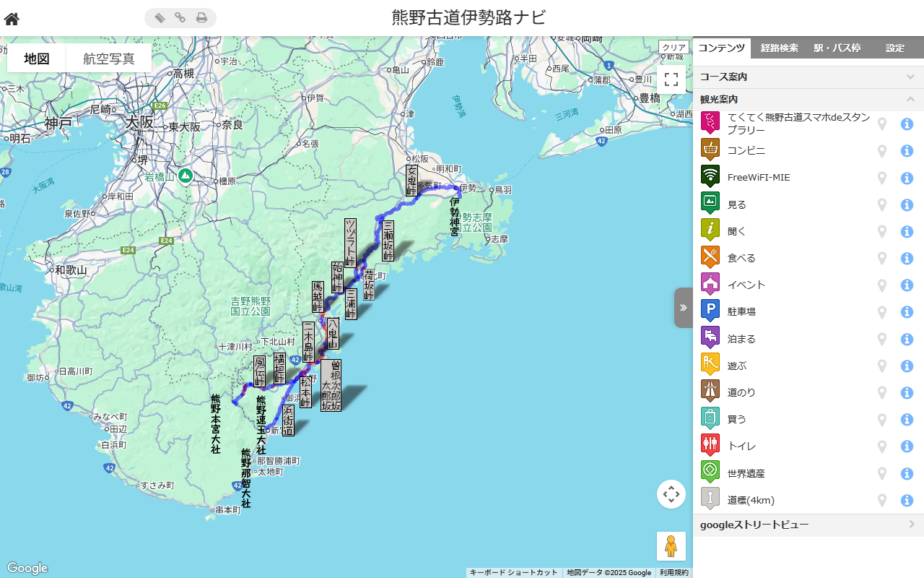Click 熊野那智大社 shrine label
Image resolution: width=924 pixels, height=578 pixels.
coord(246,478)
